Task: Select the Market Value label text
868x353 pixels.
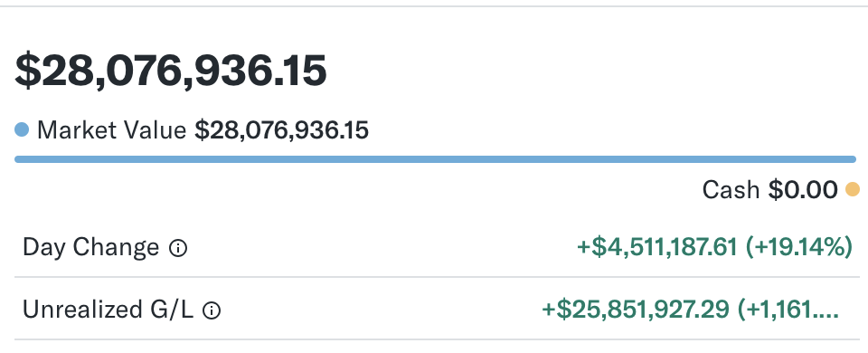Action: (111, 130)
